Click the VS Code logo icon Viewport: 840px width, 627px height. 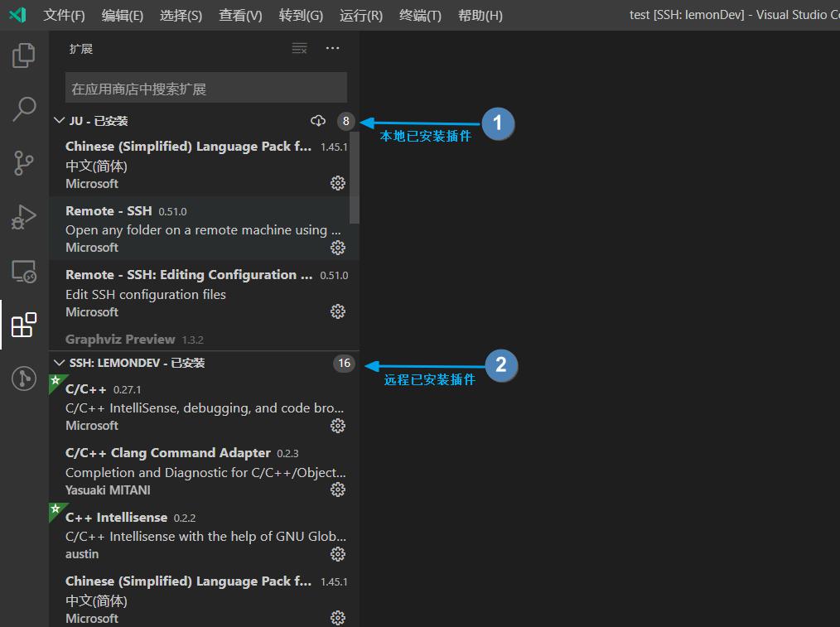(x=17, y=14)
